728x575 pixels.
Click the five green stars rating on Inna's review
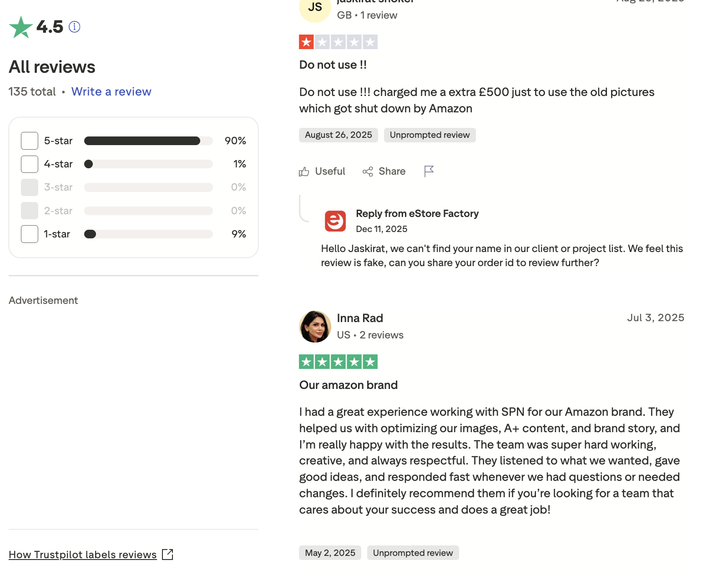(338, 362)
